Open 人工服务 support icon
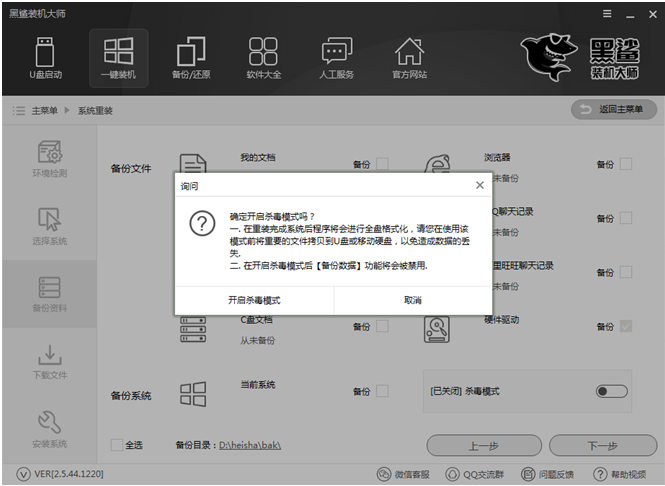This screenshot has height=486, width=665. 336,58
